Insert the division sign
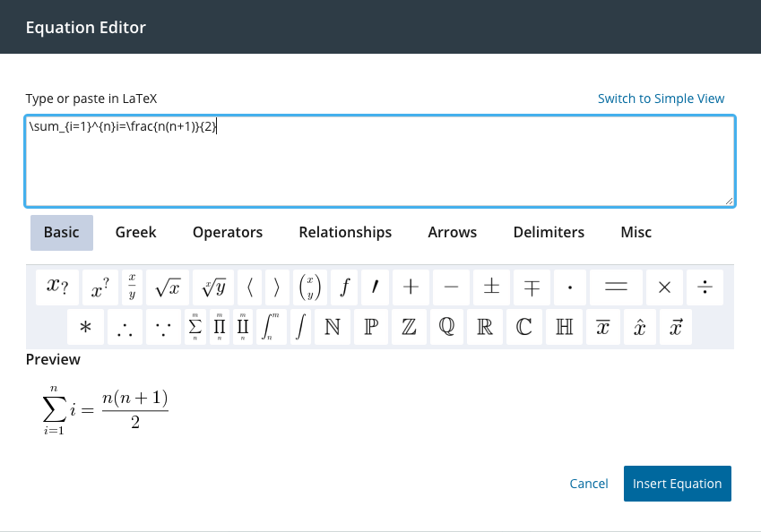Screen dimensions: 761x532 point(705,287)
